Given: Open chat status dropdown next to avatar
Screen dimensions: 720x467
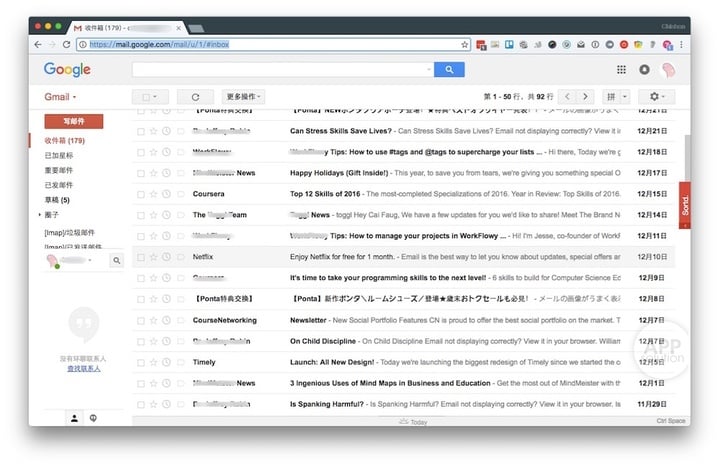Looking at the screenshot, I should pos(90,260).
